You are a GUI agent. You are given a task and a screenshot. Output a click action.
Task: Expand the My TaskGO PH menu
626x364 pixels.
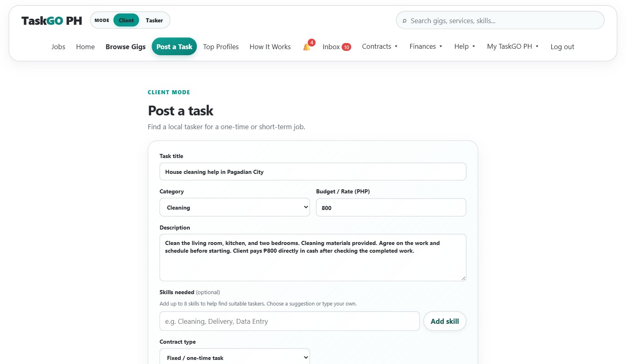513,46
